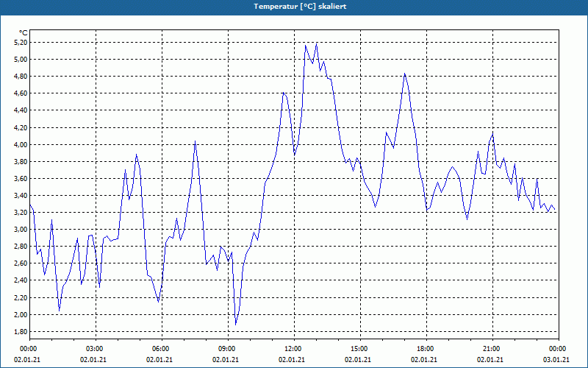Click the y-axis label '4,80'
The height and width of the screenshot is (368, 588).
[21, 77]
